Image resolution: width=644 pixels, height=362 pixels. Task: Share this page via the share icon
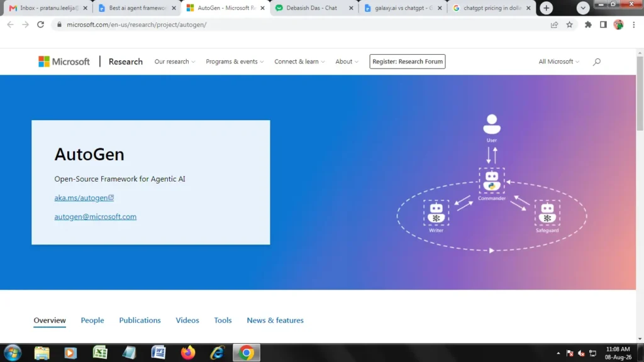[x=554, y=25]
